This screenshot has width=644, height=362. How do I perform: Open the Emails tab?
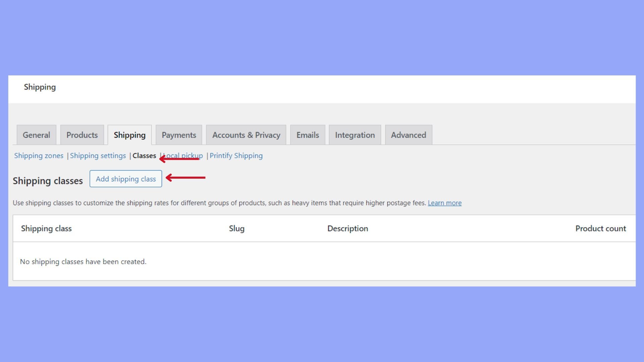click(307, 135)
